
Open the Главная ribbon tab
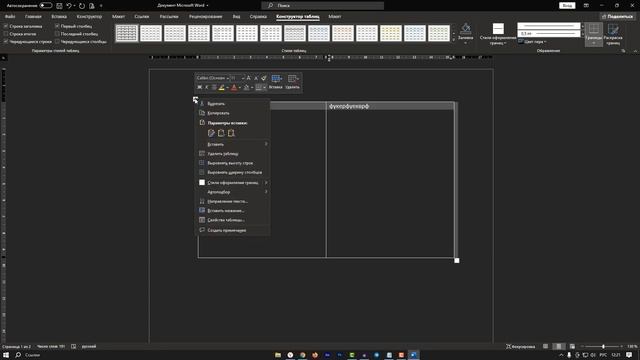33,17
